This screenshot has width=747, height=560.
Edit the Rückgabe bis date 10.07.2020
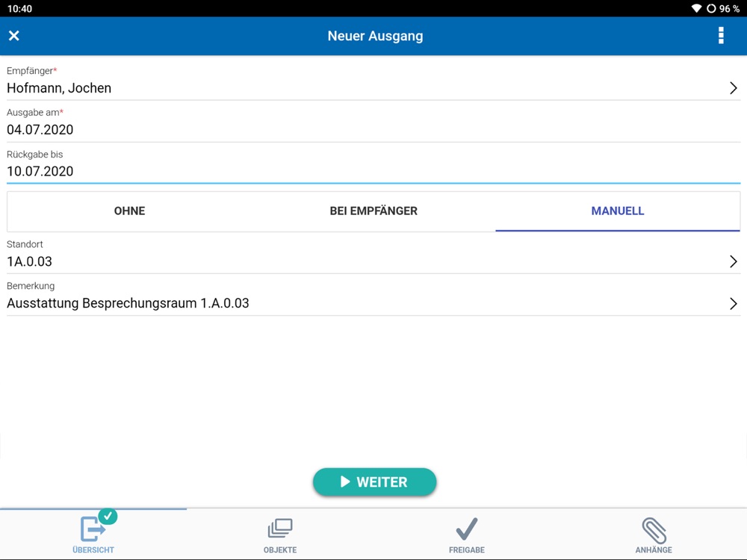point(373,172)
